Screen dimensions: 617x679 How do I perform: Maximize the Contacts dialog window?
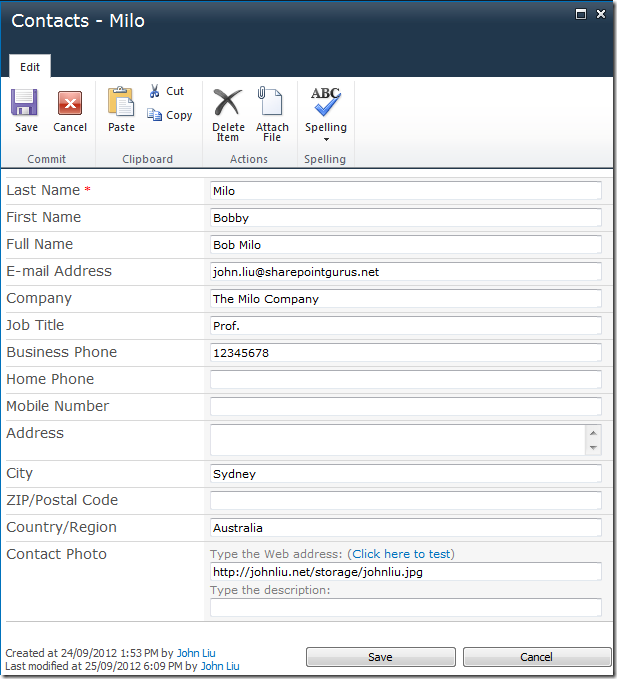click(580, 14)
